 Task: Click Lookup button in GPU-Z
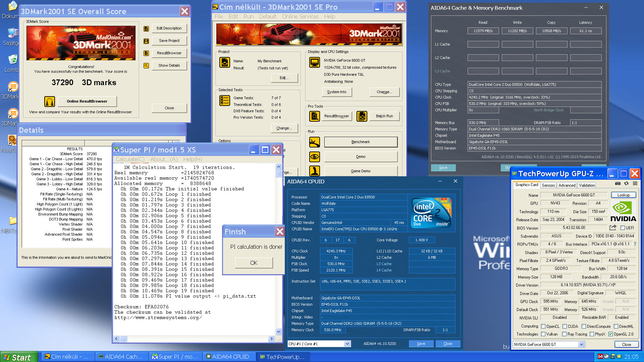(623, 195)
